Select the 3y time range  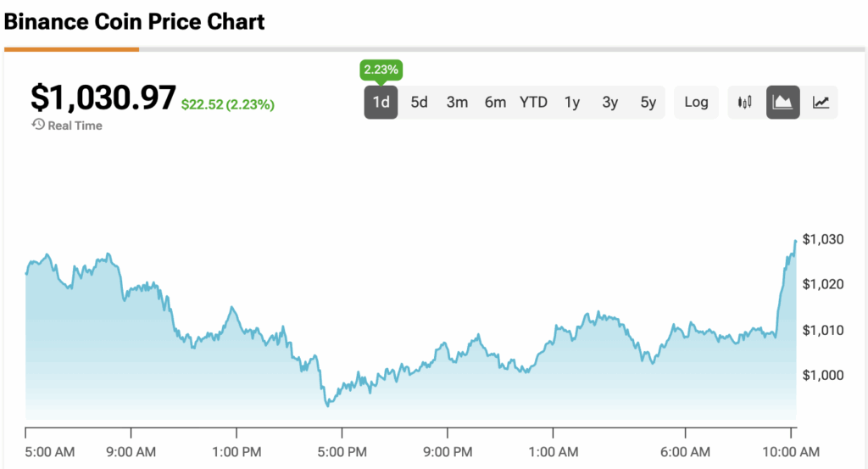[610, 103]
